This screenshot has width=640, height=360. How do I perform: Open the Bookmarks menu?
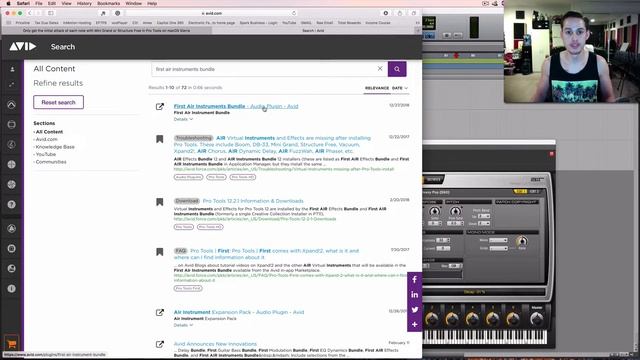pyautogui.click(x=109, y=3)
